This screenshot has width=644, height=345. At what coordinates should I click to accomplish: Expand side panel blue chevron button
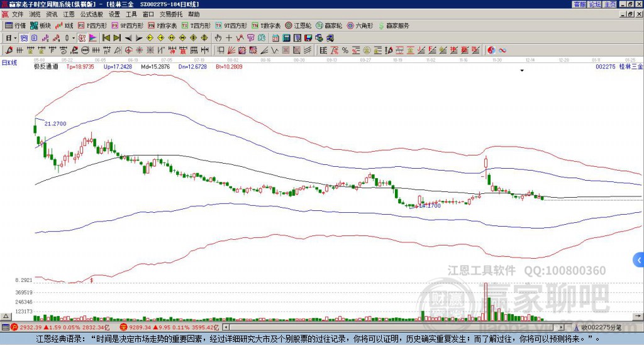pyautogui.click(x=639, y=260)
